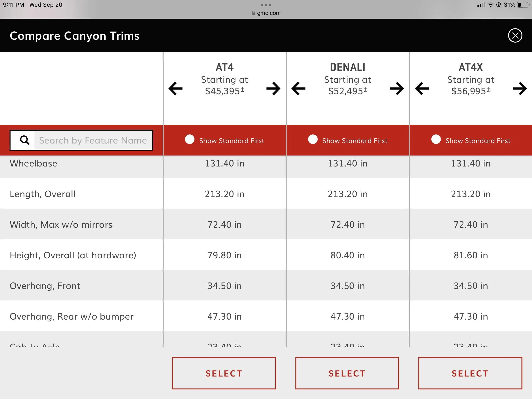Go to next trim in Denali column
Viewport: 532px width, 399px height.
(x=397, y=89)
